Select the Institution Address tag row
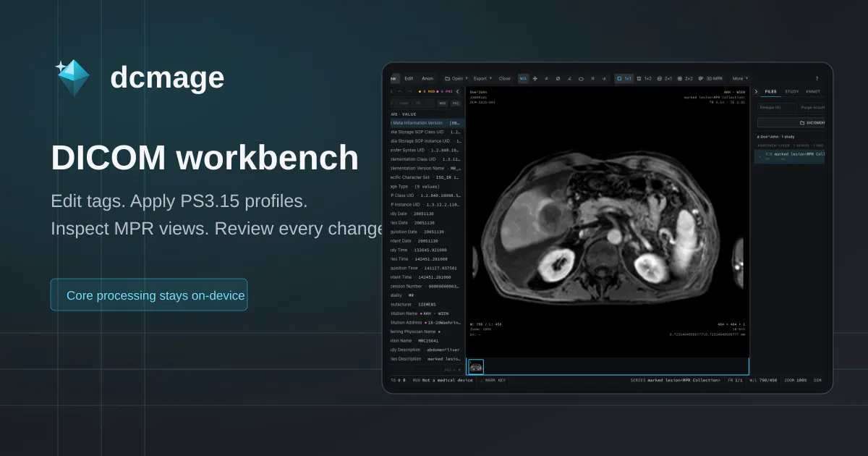868x456 pixels. pyautogui.click(x=427, y=322)
